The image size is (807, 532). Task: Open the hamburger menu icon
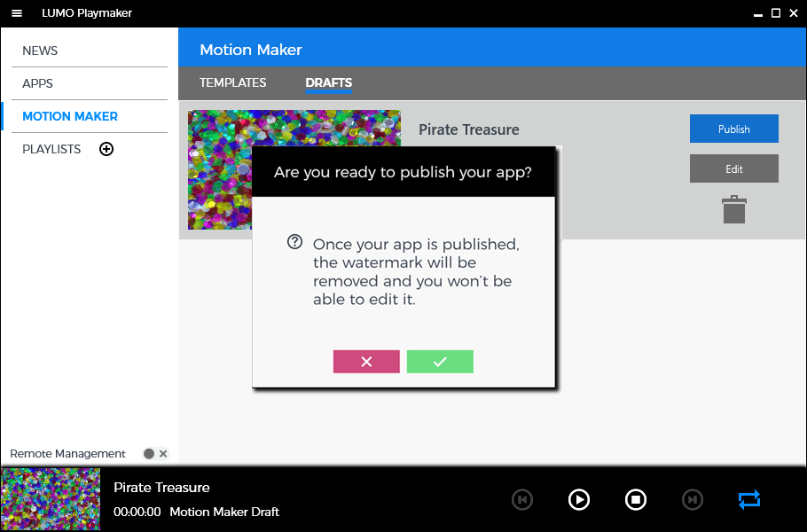tap(16, 13)
